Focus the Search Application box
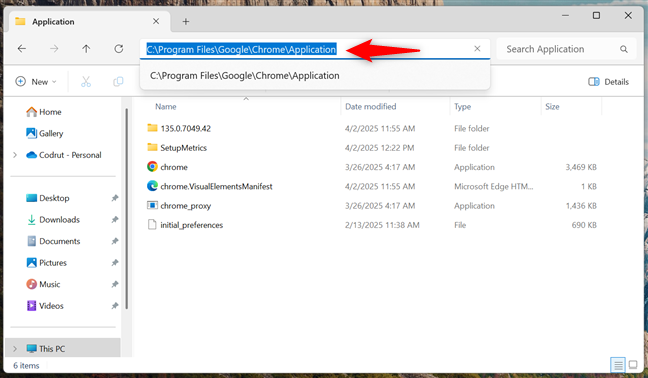The height and width of the screenshot is (378, 648). click(x=566, y=49)
